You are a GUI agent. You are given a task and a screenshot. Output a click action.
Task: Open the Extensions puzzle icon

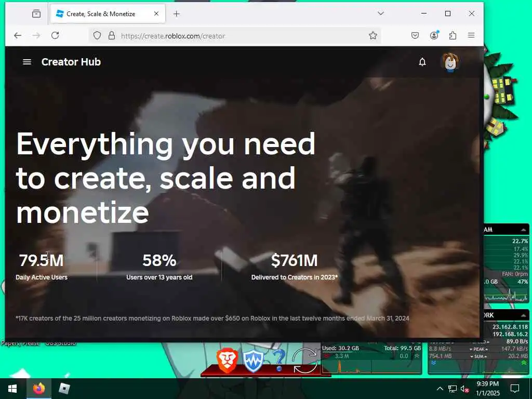coord(453,35)
